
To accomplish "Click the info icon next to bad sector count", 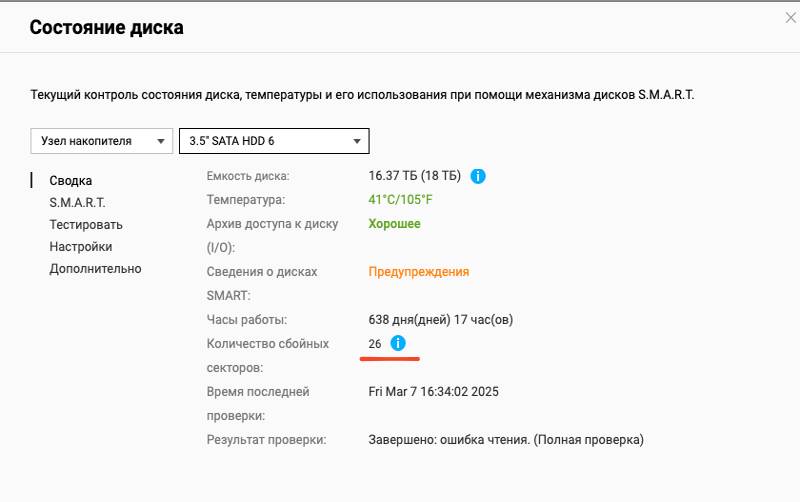I will (x=398, y=344).
